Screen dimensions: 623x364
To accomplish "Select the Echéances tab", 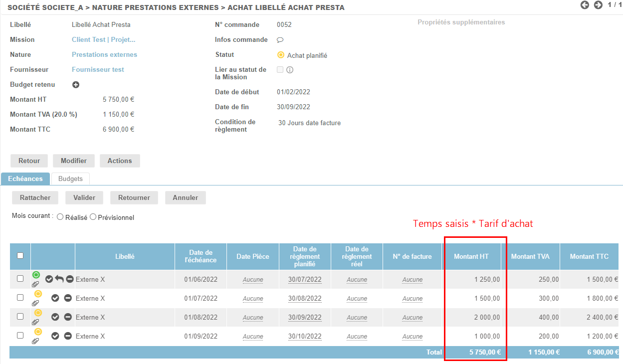I will click(25, 179).
